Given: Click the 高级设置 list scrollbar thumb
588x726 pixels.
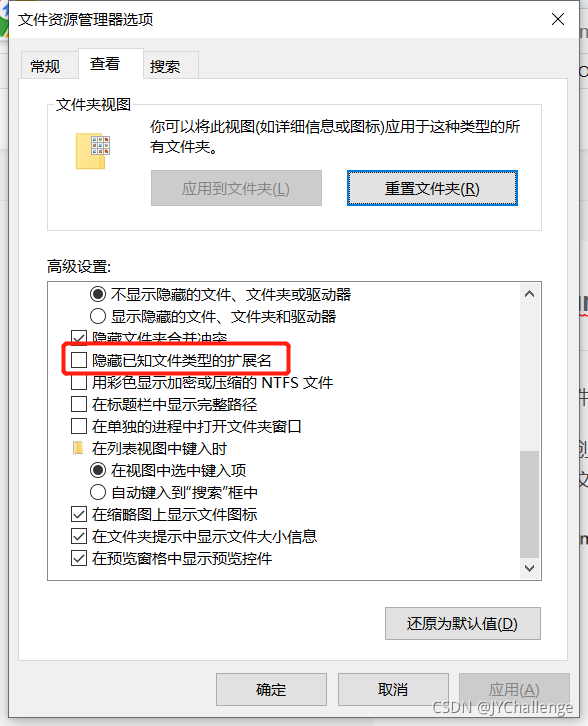Looking at the screenshot, I should pyautogui.click(x=529, y=504).
